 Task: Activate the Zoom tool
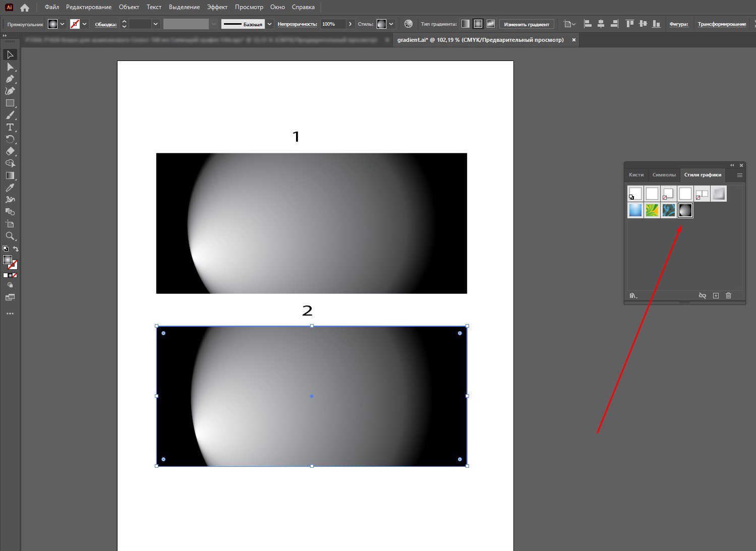[x=10, y=236]
